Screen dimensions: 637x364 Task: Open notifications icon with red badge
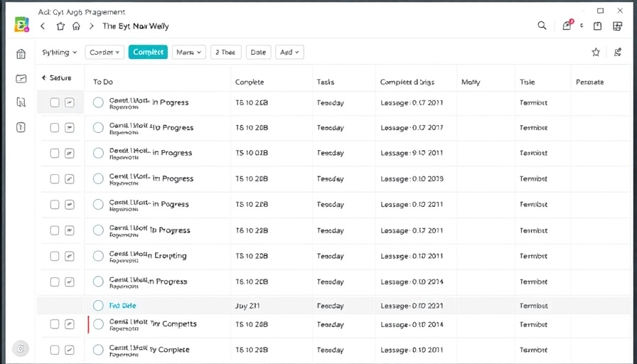pyautogui.click(x=567, y=25)
